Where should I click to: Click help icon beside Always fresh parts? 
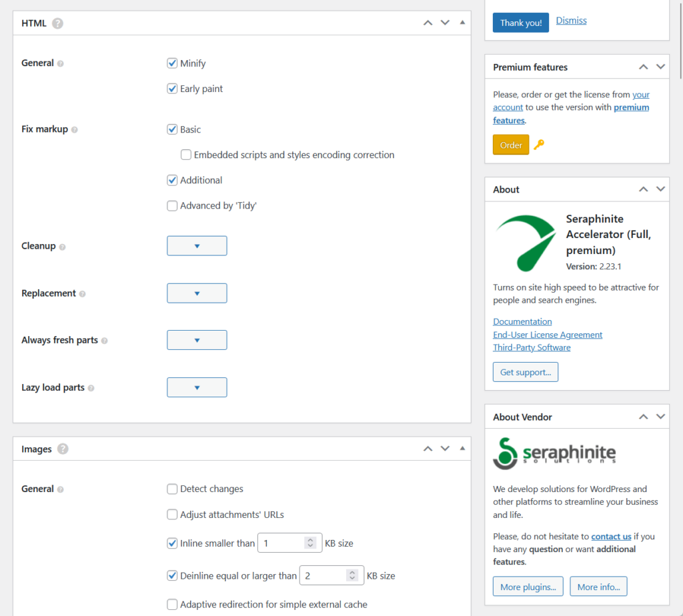[105, 341]
